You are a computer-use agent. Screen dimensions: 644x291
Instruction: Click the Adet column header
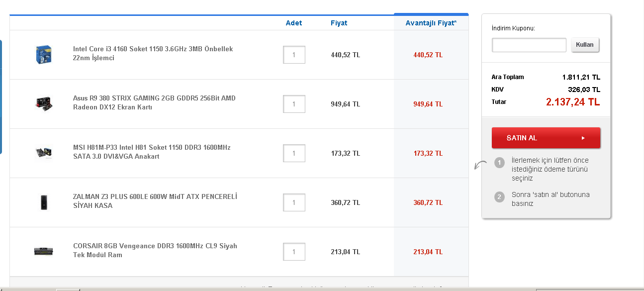[294, 23]
